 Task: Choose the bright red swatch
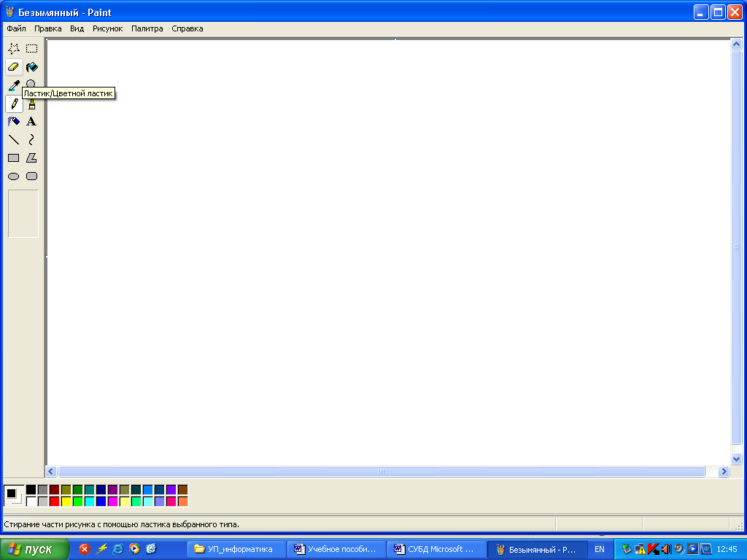click(54, 501)
